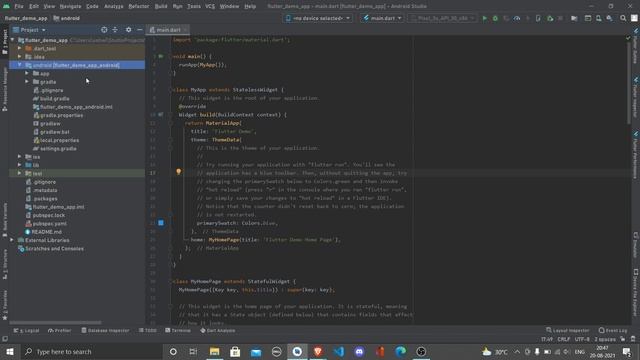Image resolution: width=640 pixels, height=360 pixels.
Task: Open Logcat tool window
Action: pos(27,331)
